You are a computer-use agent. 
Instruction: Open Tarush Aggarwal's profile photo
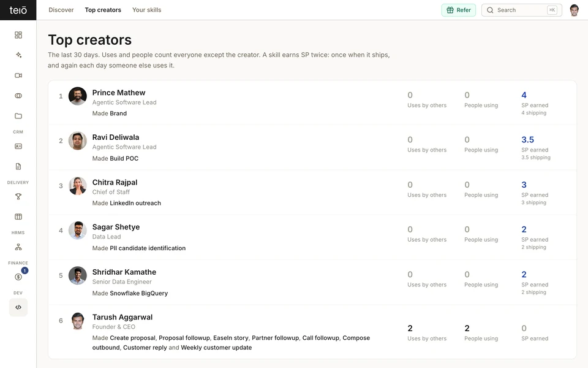click(x=78, y=321)
